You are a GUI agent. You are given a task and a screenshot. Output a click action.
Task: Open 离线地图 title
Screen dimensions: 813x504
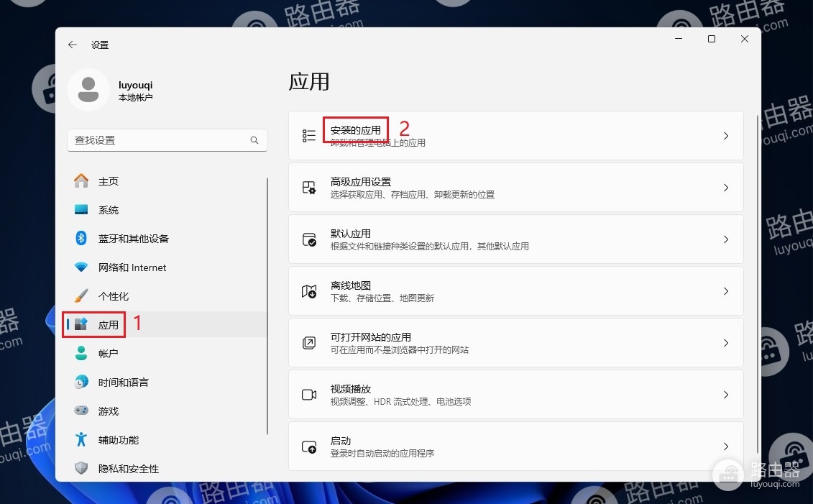pos(351,285)
